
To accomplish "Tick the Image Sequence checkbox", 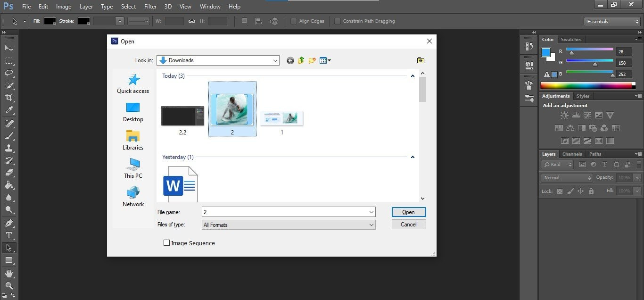I will coord(166,243).
